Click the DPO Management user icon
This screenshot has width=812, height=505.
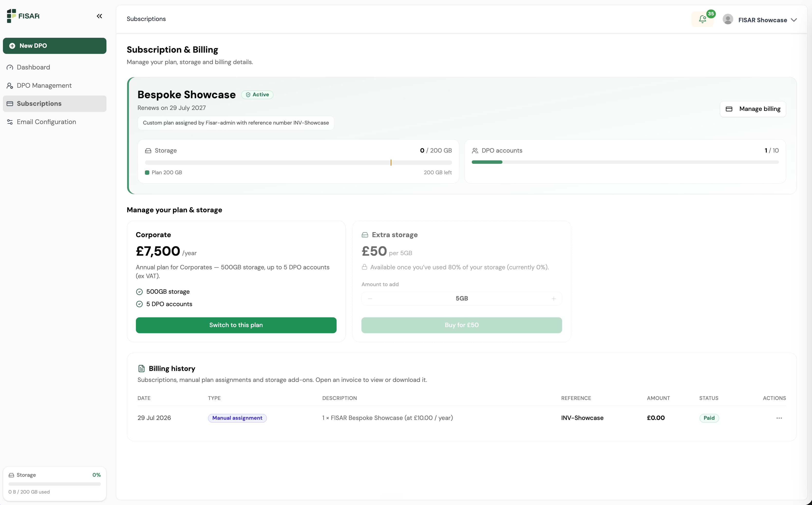[10, 86]
